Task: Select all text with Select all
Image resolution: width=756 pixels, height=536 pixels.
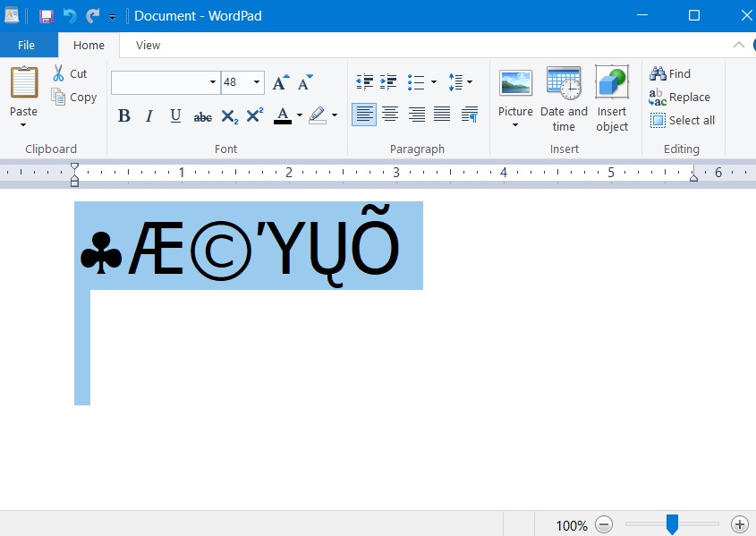Action: coord(683,120)
